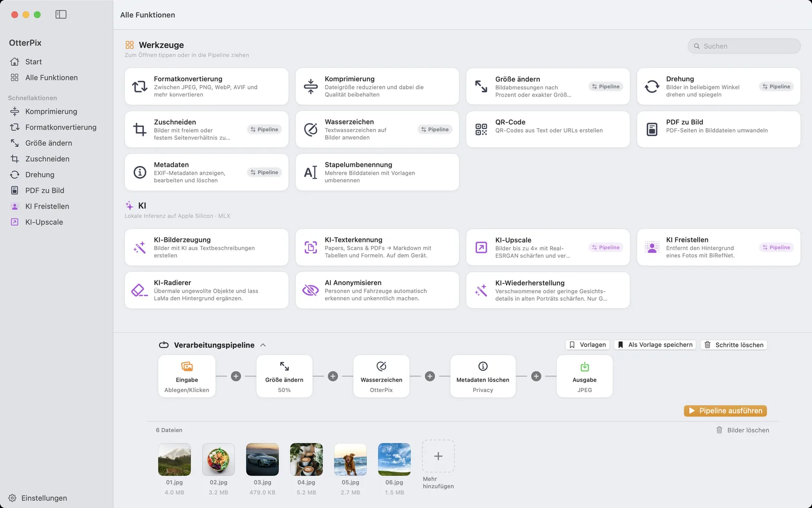
Task: Add Wasserzeichen via its Pipeline badge
Action: pos(435,130)
